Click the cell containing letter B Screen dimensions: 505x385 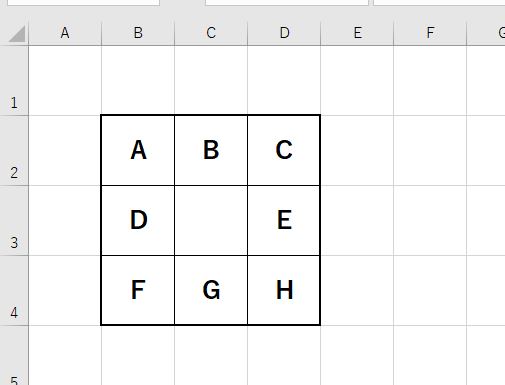211,150
